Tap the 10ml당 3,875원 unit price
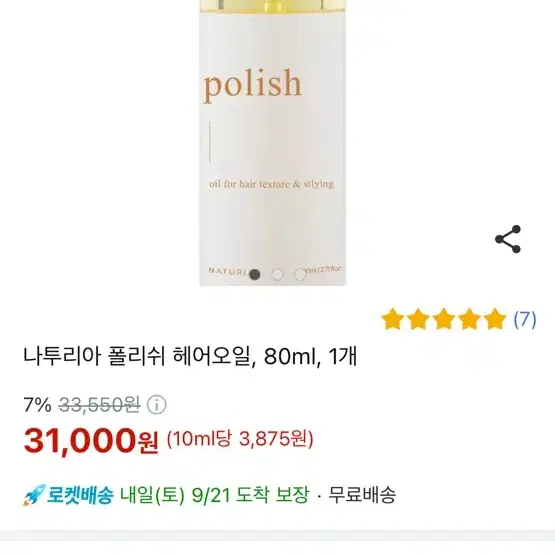Viewport: 555px width, 555px height. point(240,439)
